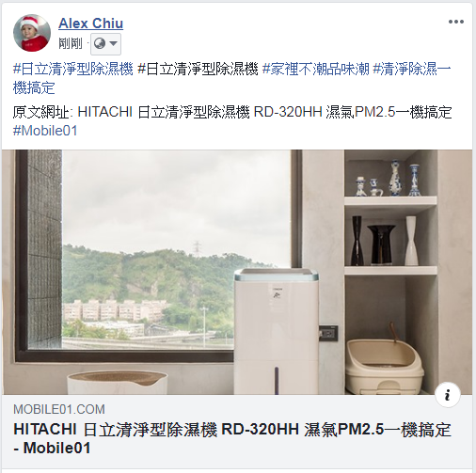Open the #Mobile01 hashtag
Screen dimensions: 476x473
point(45,131)
